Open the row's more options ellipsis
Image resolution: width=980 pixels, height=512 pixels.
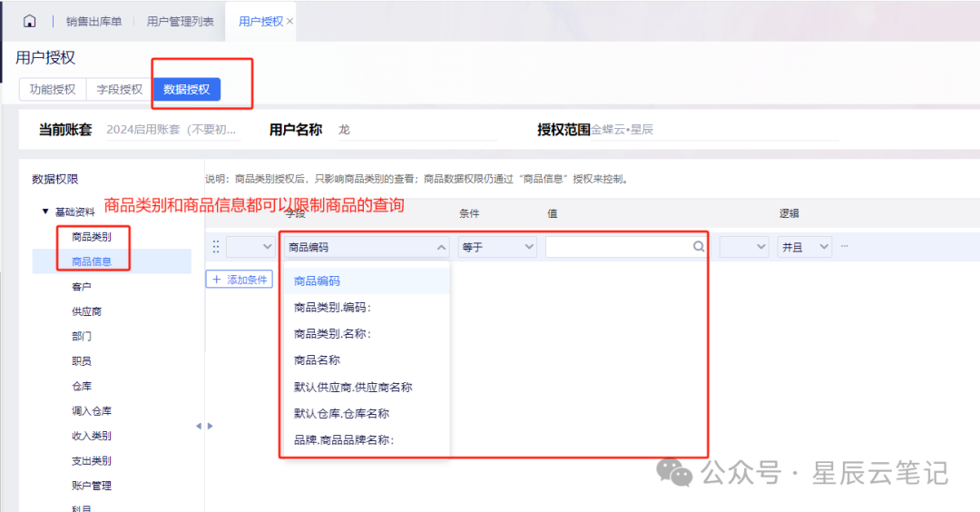845,246
